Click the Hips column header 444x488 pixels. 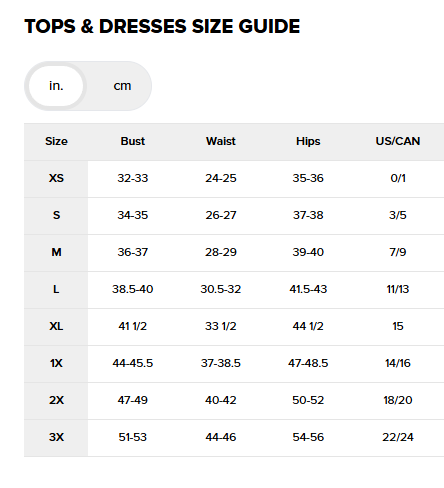pyautogui.click(x=308, y=141)
